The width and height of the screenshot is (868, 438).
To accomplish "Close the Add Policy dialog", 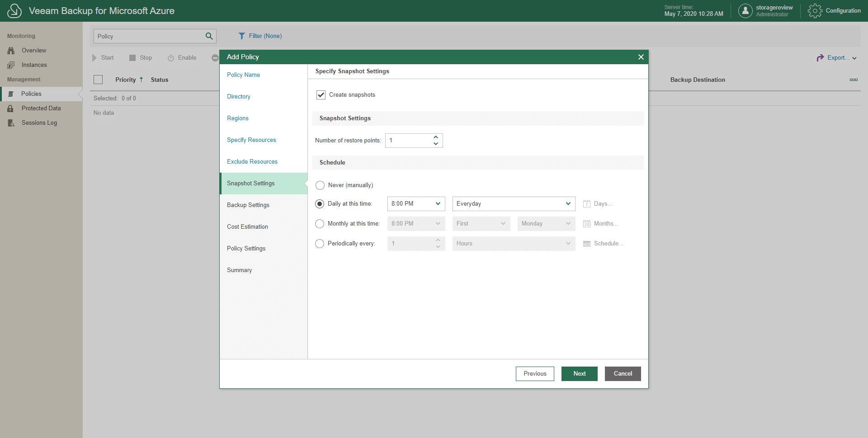I will click(x=641, y=57).
